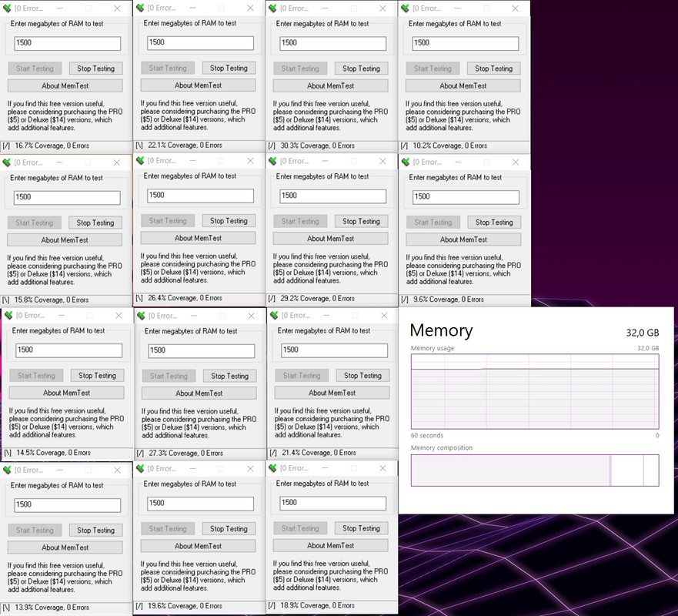This screenshot has width=678, height=616.
Task: Click the '27.3% Coverage, 0 Errors' status text
Action: tap(186, 454)
